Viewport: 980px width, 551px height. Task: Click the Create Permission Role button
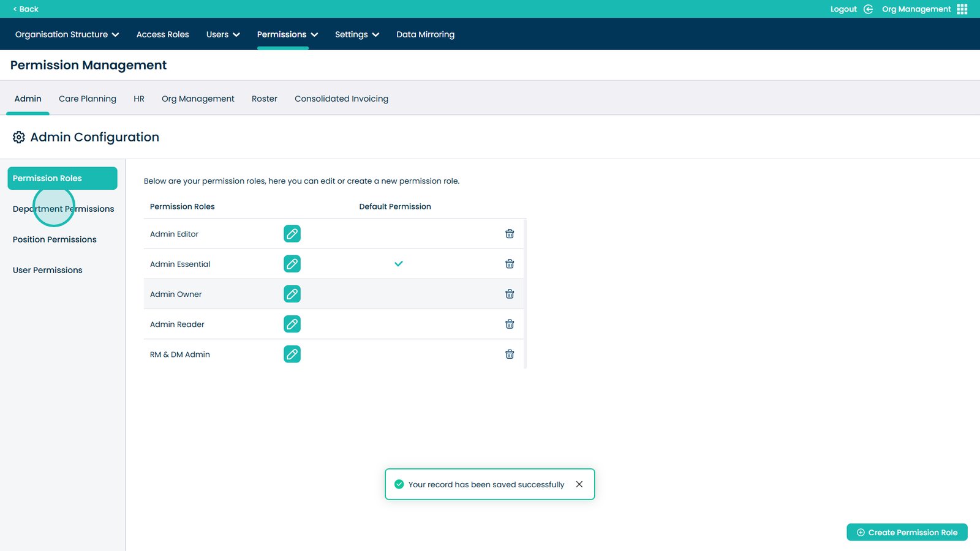[x=907, y=532]
